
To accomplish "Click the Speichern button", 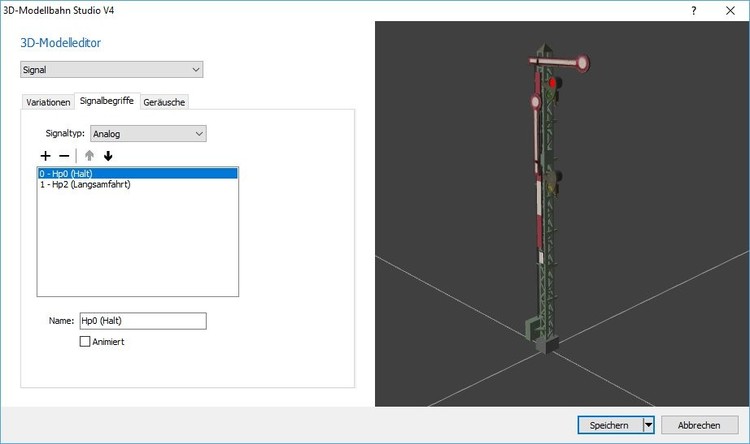I will coord(609,425).
